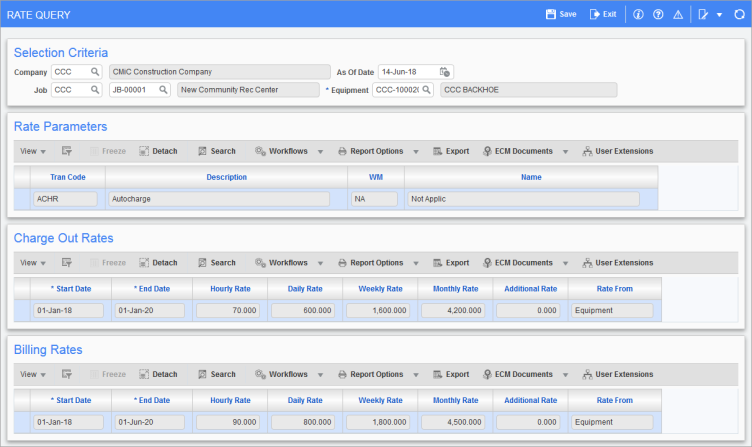The height and width of the screenshot is (447, 752).
Task: Open the information icon in header
Action: (639, 15)
